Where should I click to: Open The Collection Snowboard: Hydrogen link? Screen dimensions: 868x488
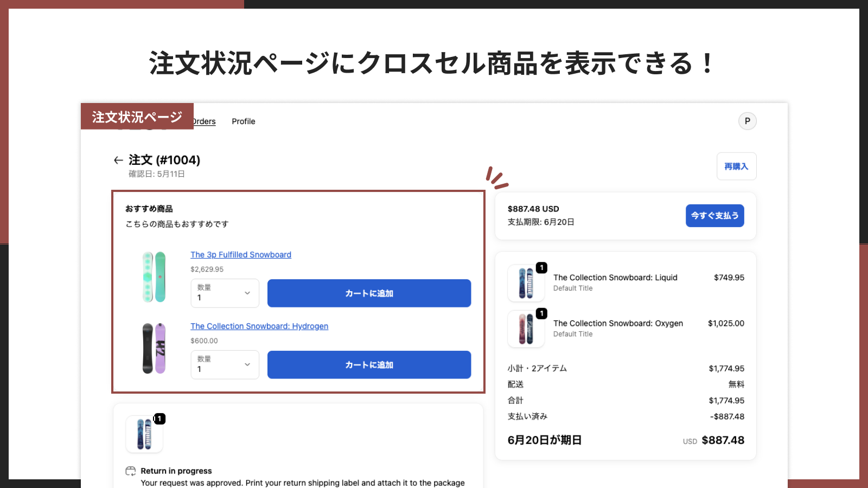pos(259,326)
